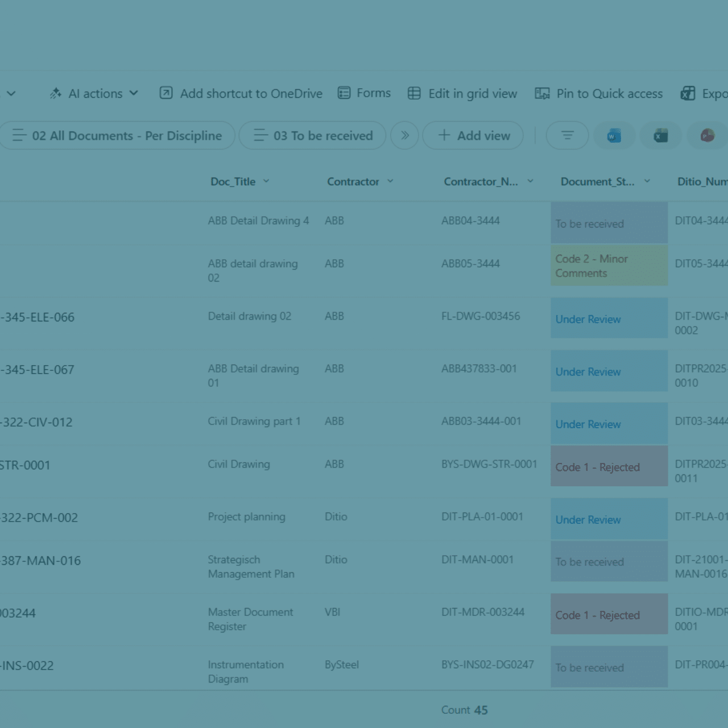Click the PowerPoint icon next to Excel

[707, 135]
